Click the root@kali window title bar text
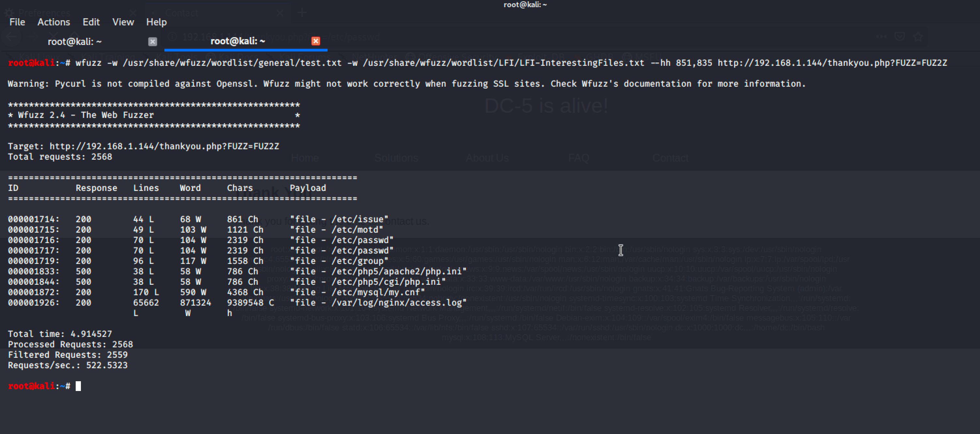Image resolution: width=980 pixels, height=434 pixels. click(525, 5)
